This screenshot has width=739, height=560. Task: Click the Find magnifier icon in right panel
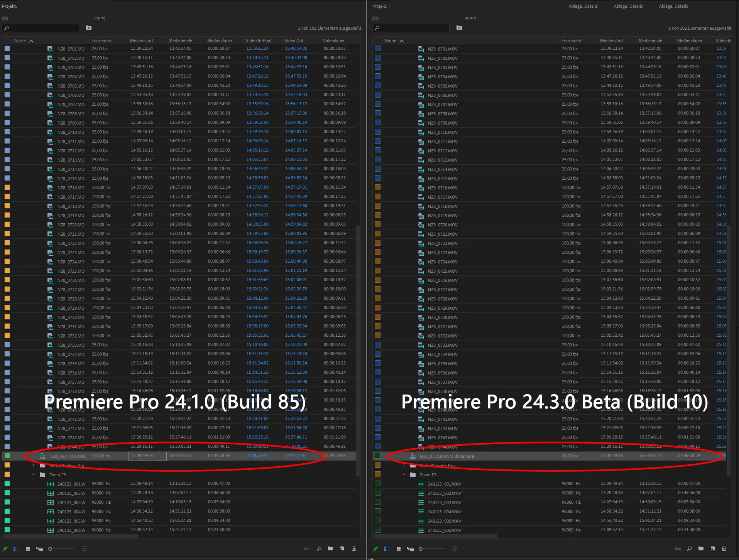click(x=690, y=548)
